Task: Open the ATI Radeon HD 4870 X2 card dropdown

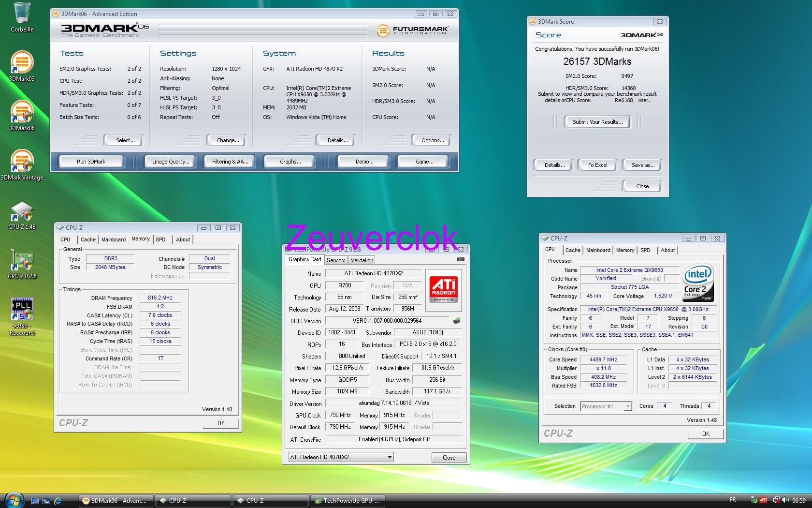Action: tap(341, 457)
